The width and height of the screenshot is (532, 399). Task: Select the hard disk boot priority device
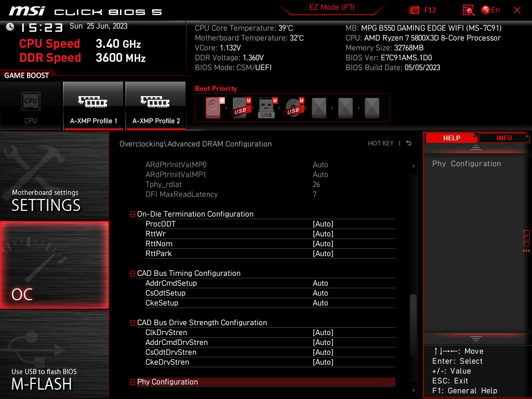[214, 108]
